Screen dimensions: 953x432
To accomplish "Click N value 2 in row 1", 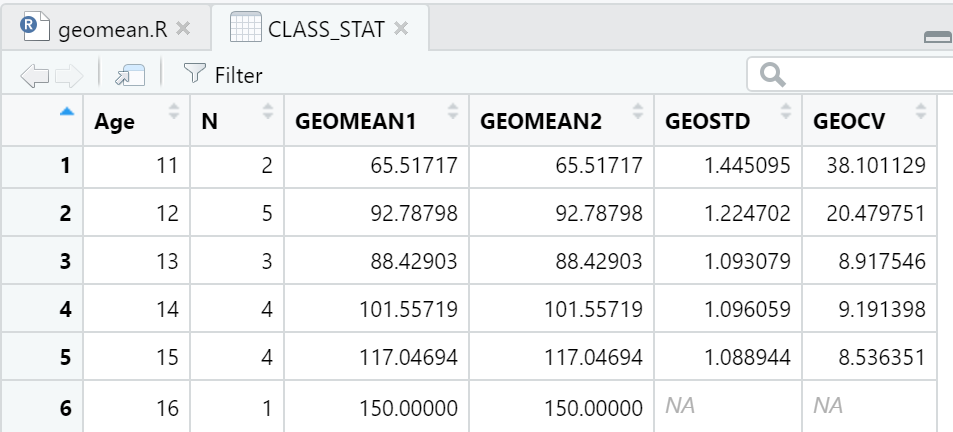I will [236, 165].
